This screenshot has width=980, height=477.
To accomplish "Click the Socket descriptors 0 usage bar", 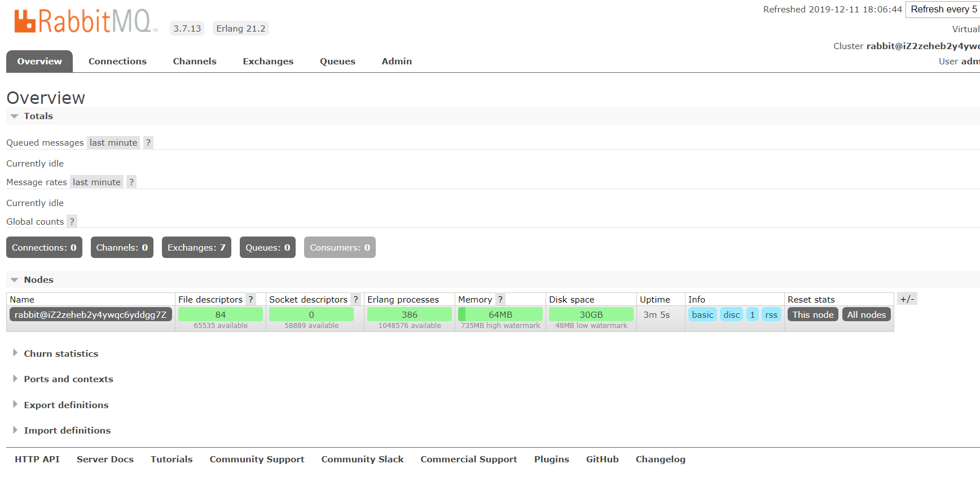I will click(311, 314).
